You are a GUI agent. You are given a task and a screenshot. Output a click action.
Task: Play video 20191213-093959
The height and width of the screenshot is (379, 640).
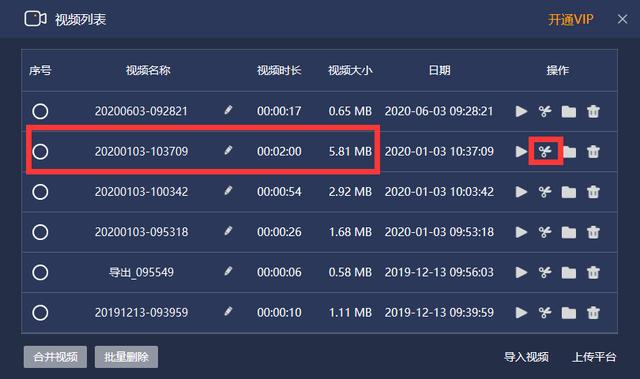coord(521,313)
